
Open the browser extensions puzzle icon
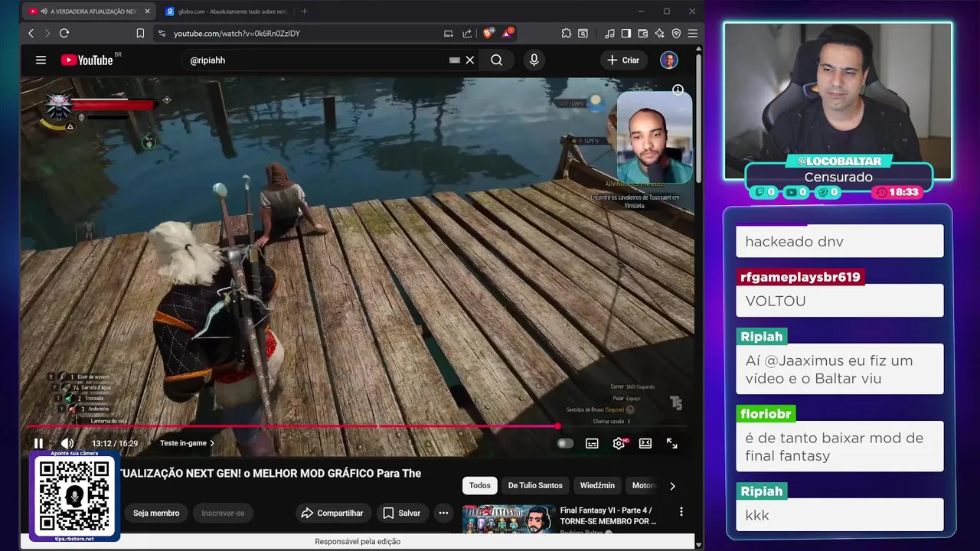(567, 33)
